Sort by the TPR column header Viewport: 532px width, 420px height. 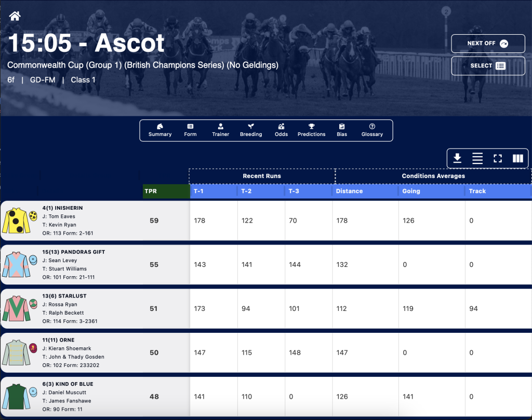(166, 191)
